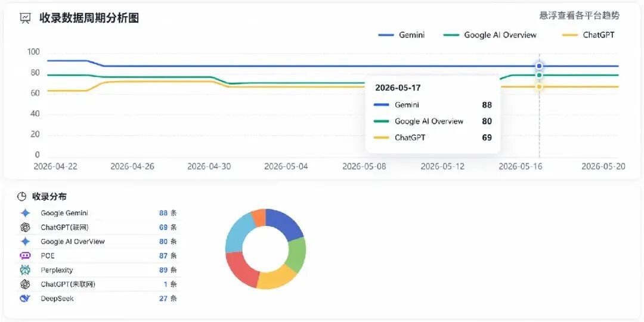Select the purple POE robot icon

[25, 256]
